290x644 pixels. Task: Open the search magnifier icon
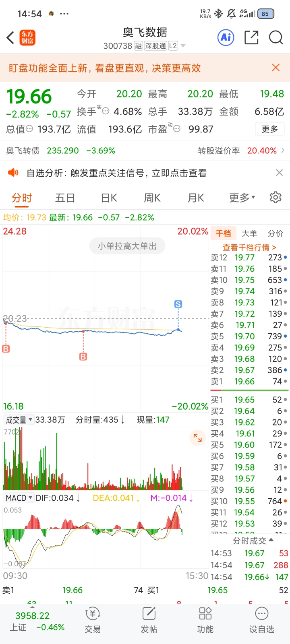(276, 37)
